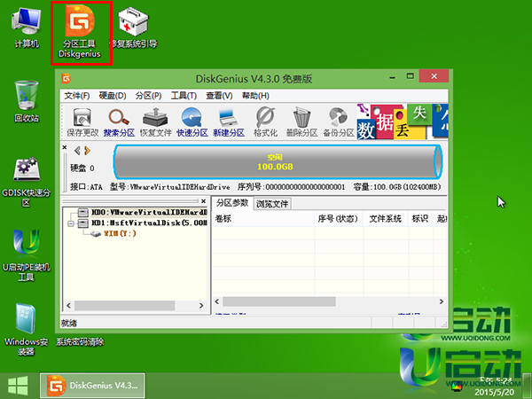This screenshot has height=399, width=532.
Task: Open the 文件(F) menu
Action: pos(77,96)
